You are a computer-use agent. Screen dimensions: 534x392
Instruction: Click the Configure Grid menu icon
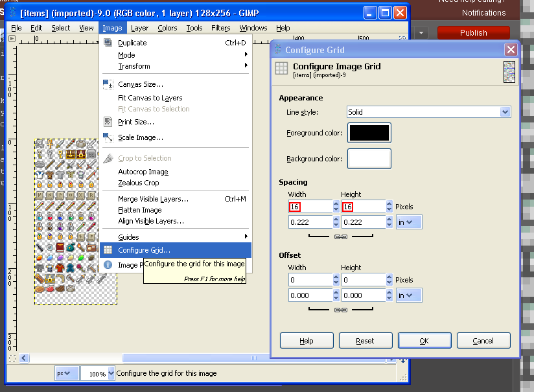(x=108, y=250)
